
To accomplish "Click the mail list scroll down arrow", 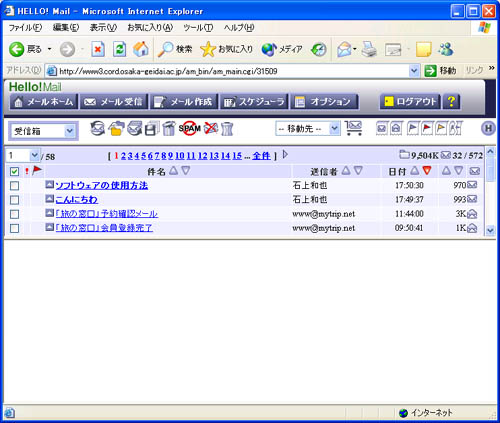I will [490, 230].
